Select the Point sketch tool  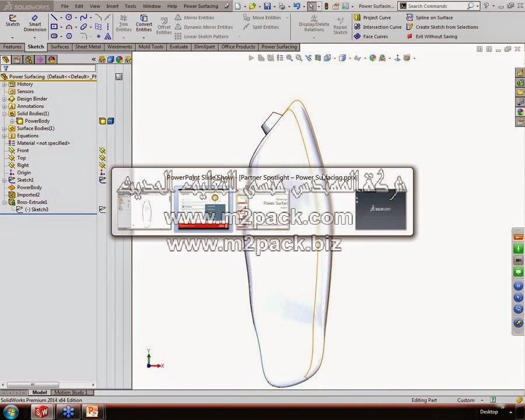[x=99, y=36]
